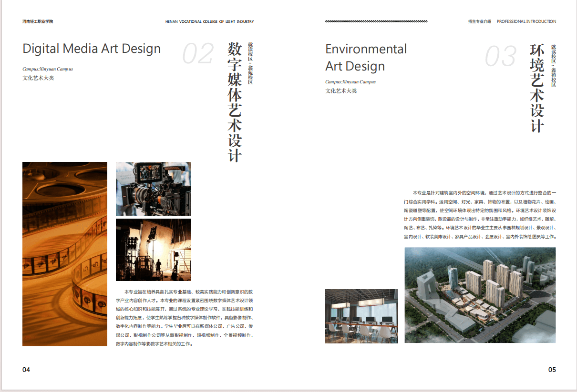Click the decorative diamond divider line
The image size is (577, 392).
(x=376, y=21)
